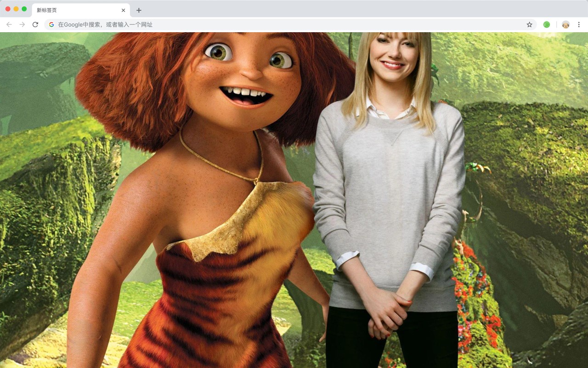Open the green extension icon

[x=547, y=24]
